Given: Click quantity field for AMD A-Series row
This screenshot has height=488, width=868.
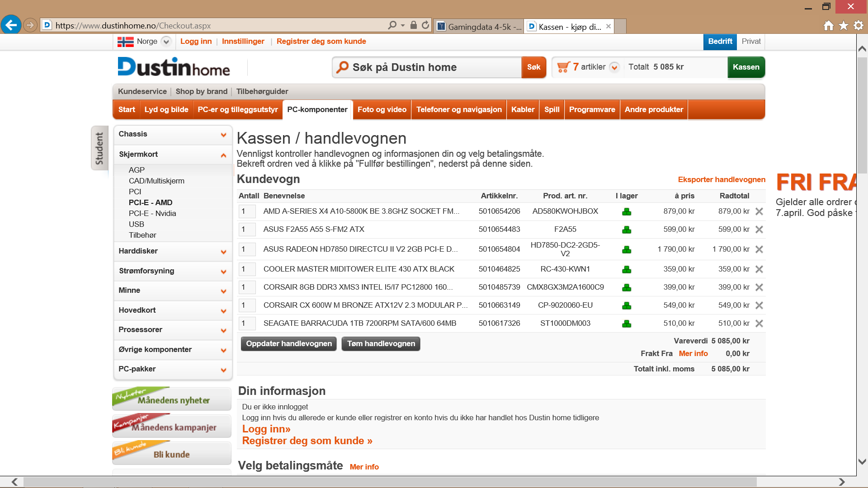Looking at the screenshot, I should click(x=247, y=211).
